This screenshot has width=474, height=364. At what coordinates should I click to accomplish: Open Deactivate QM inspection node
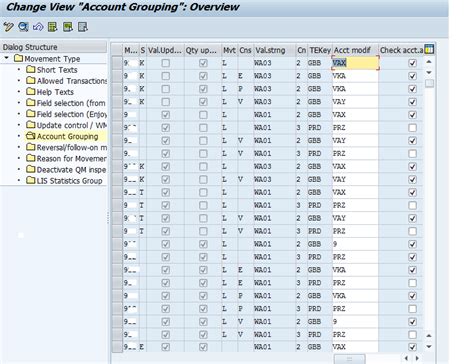tap(71, 170)
